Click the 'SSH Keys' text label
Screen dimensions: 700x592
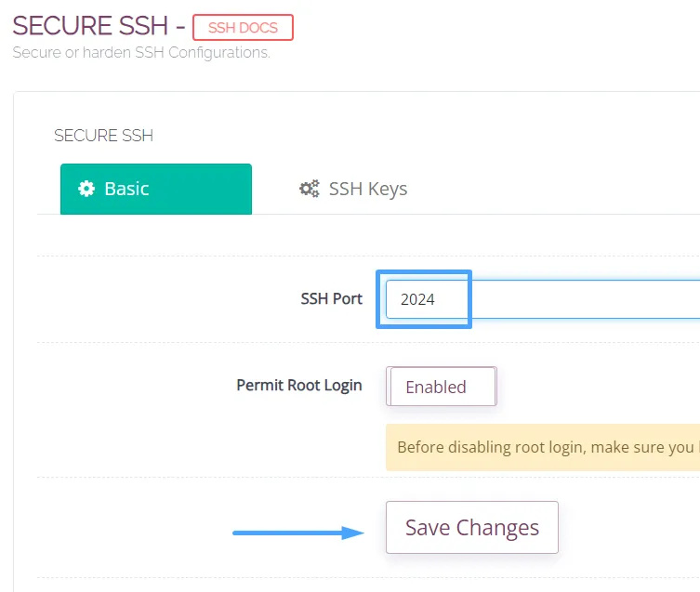point(368,189)
